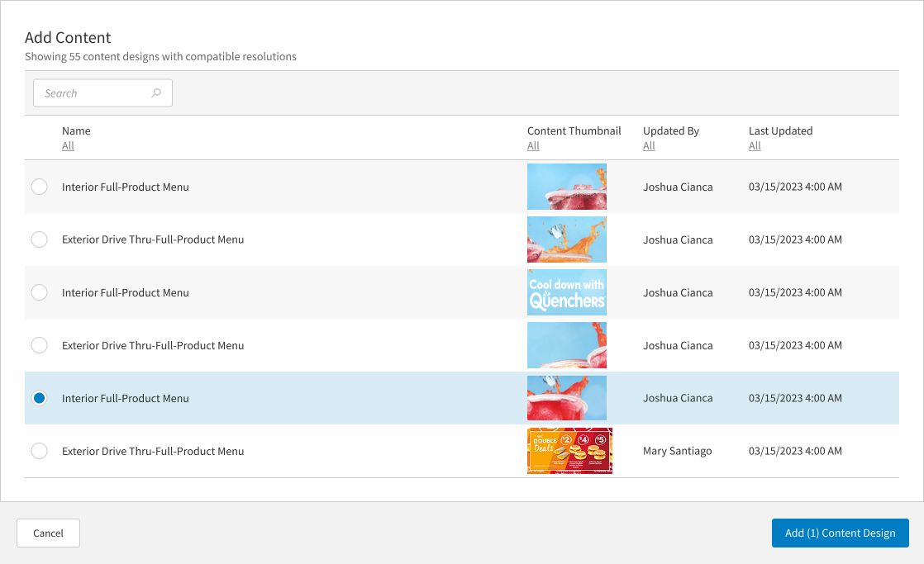
Task: Open the All filter under Content Thumbnail
Action: coord(533,146)
